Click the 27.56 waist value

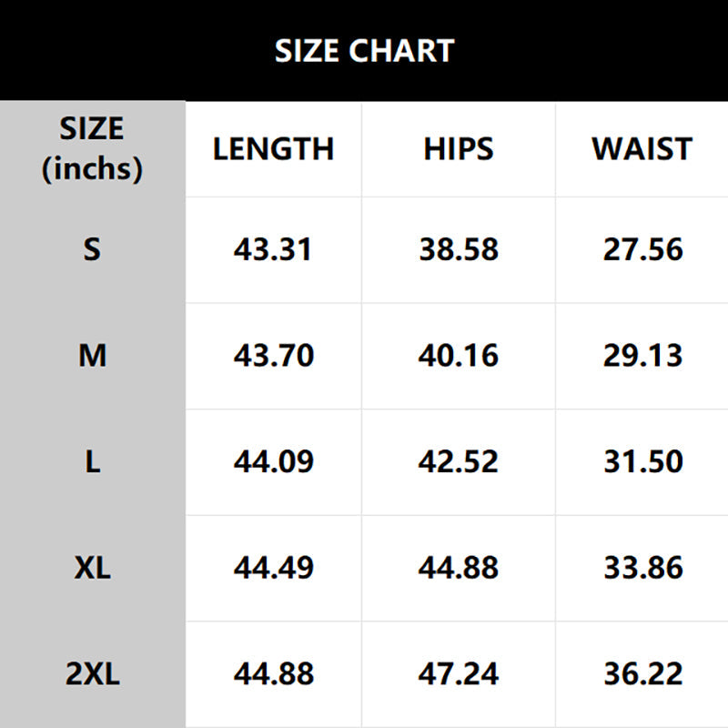pos(642,249)
